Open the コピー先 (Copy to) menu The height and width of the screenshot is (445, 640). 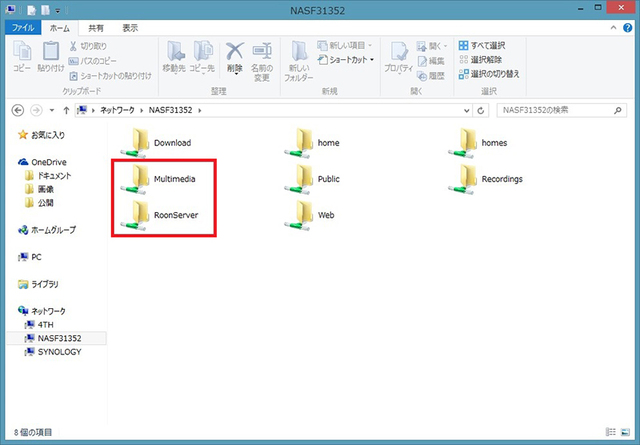[x=202, y=57]
